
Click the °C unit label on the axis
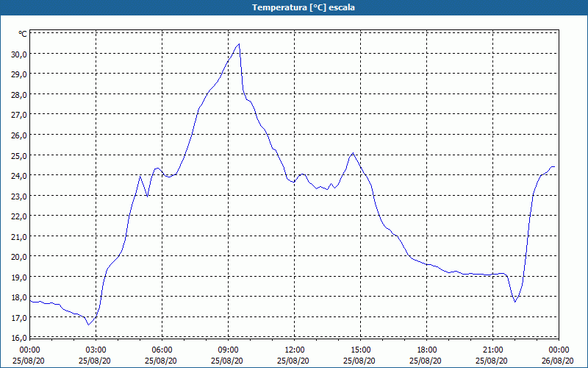[x=23, y=34]
